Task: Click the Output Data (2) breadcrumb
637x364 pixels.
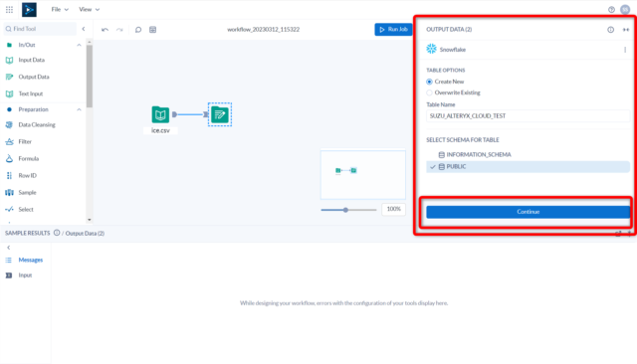Action: point(85,234)
